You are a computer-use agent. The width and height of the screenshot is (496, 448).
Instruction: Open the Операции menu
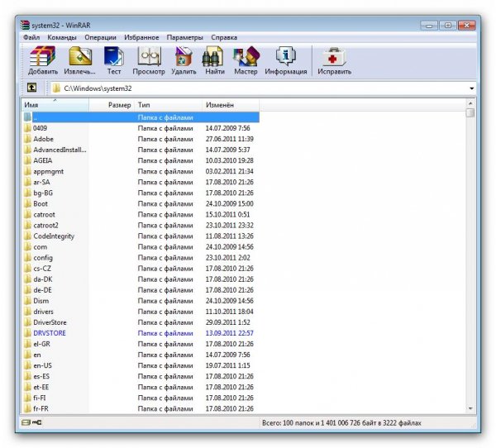[100, 37]
